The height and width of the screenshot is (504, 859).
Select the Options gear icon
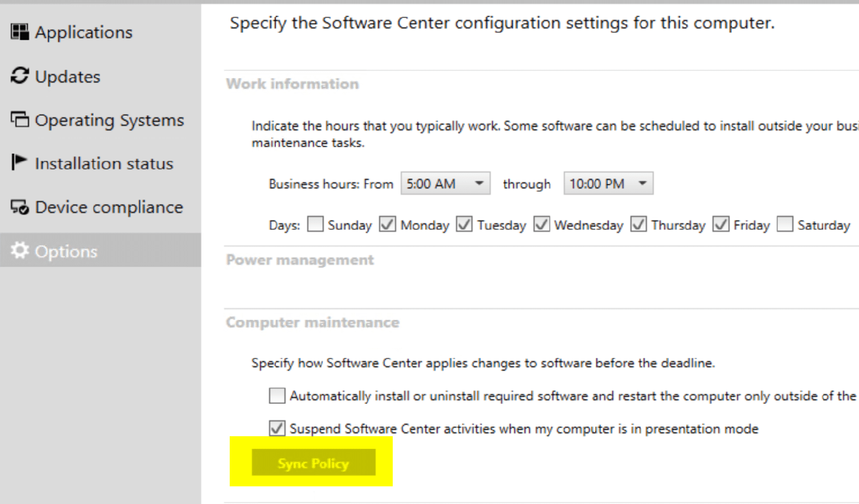(x=19, y=251)
